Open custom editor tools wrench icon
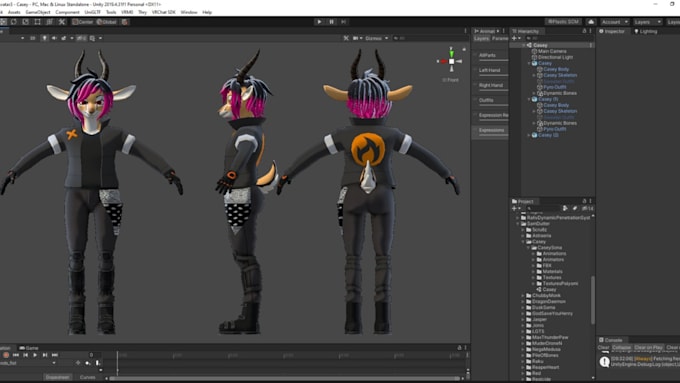 tap(62, 22)
